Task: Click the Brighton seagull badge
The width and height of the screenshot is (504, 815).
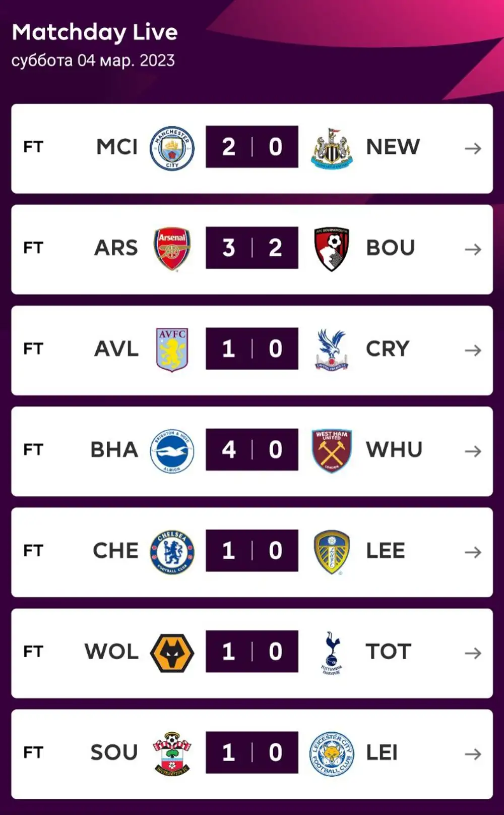Action: coord(172,451)
